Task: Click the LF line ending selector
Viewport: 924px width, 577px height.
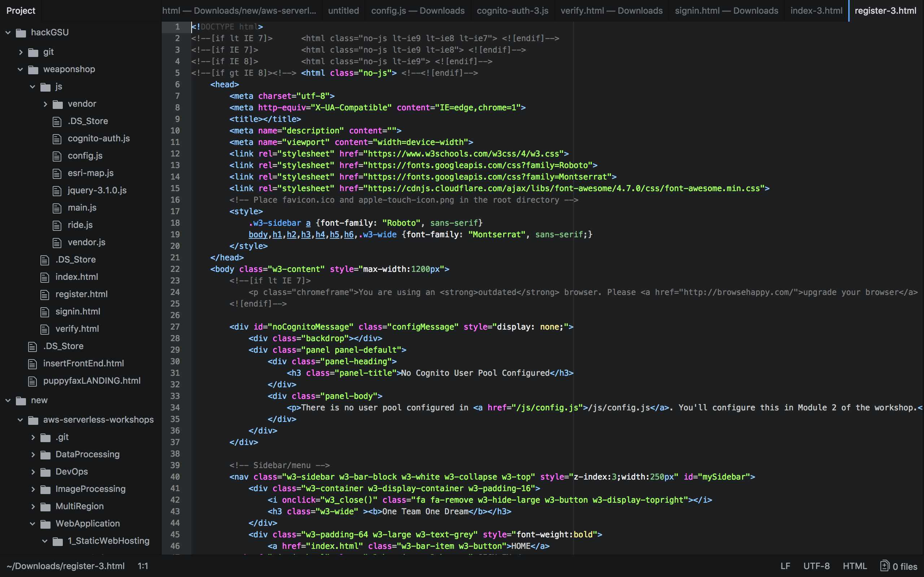Action: [x=785, y=566]
